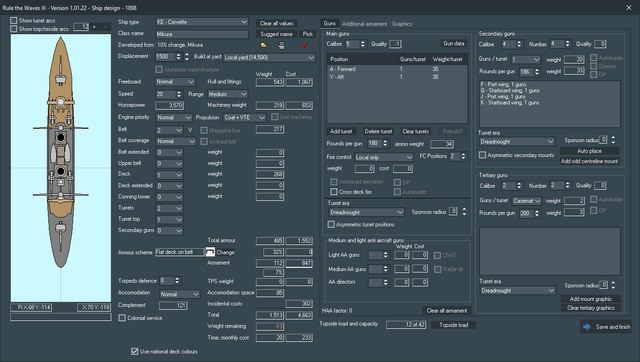Toggle Colonial service checkbox
640x362 pixels.
pos(122,318)
